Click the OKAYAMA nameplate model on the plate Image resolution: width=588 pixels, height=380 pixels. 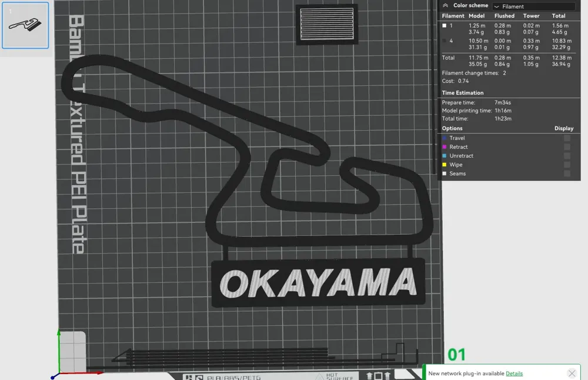pyautogui.click(x=318, y=283)
